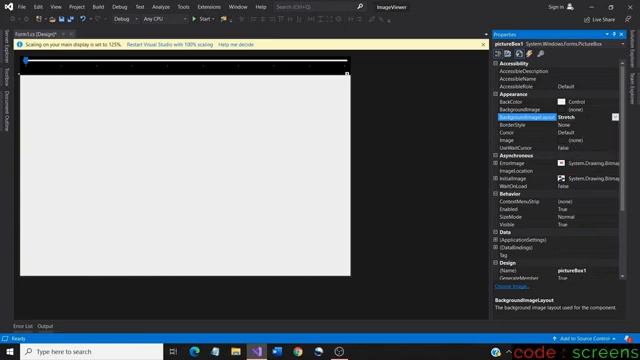The height and width of the screenshot is (360, 640).
Task: Dismiss the scaling notification bar
Action: [x=483, y=44]
